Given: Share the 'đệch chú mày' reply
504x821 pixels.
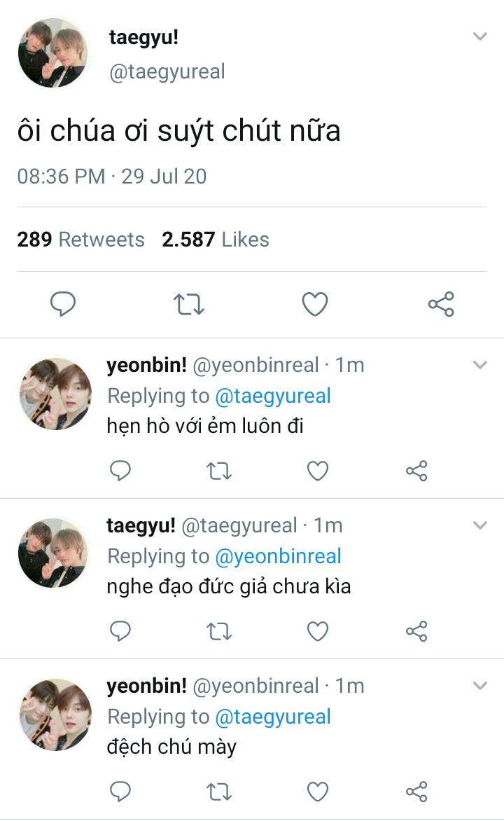Looking at the screenshot, I should 416,792.
